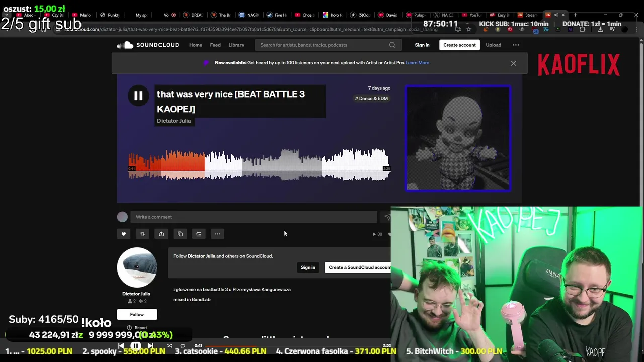This screenshot has height=362, width=644.
Task: Toggle shuffle in the bottom player
Action: [x=169, y=346]
